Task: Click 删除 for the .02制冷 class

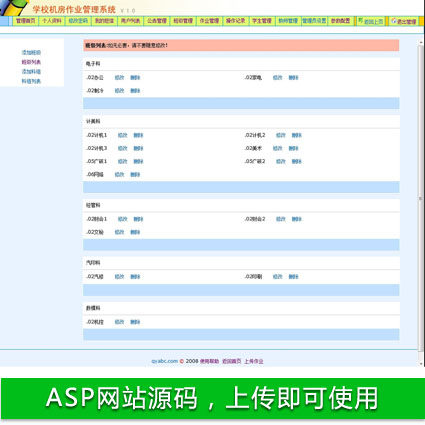Action: 135,91
